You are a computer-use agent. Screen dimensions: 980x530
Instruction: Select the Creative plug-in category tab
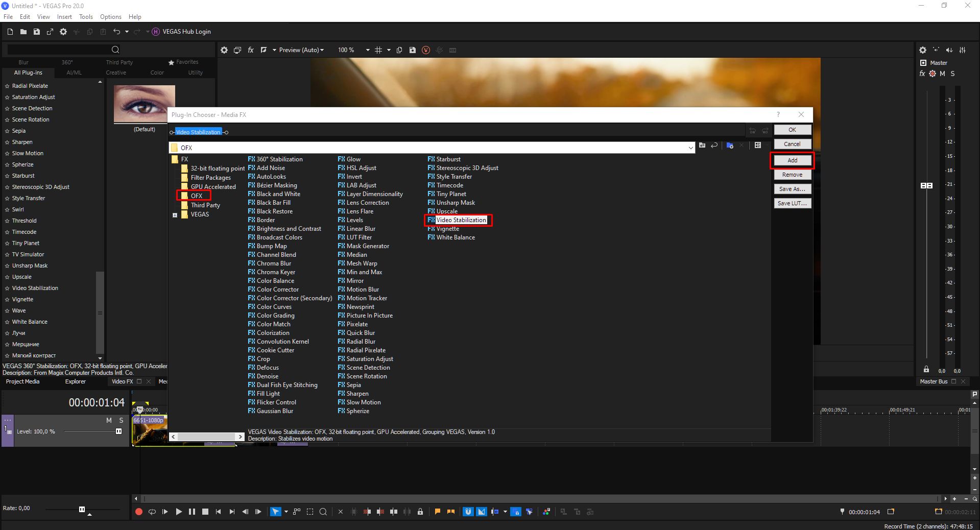coord(116,73)
